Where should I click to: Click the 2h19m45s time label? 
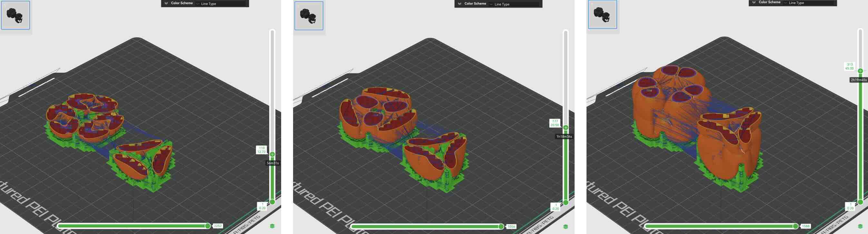point(858,80)
